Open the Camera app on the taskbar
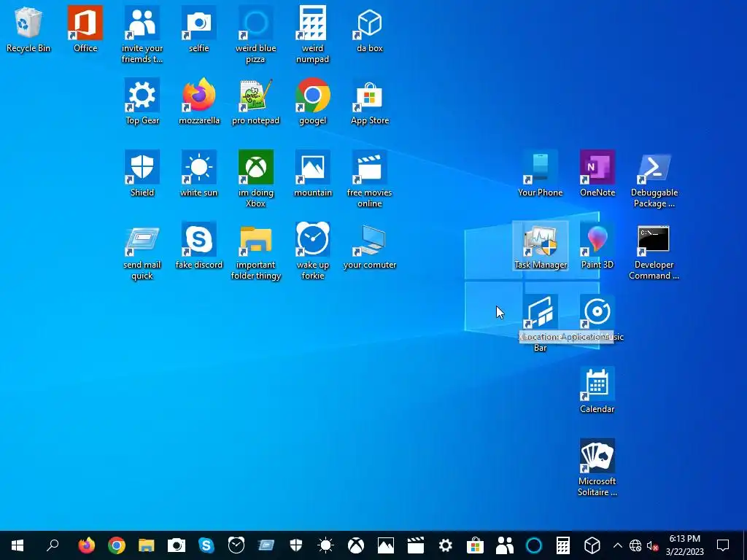Image resolution: width=747 pixels, height=560 pixels. tap(177, 545)
